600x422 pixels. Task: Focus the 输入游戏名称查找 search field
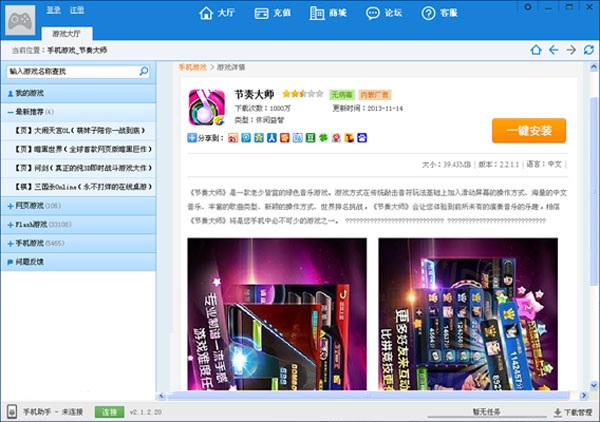70,72
